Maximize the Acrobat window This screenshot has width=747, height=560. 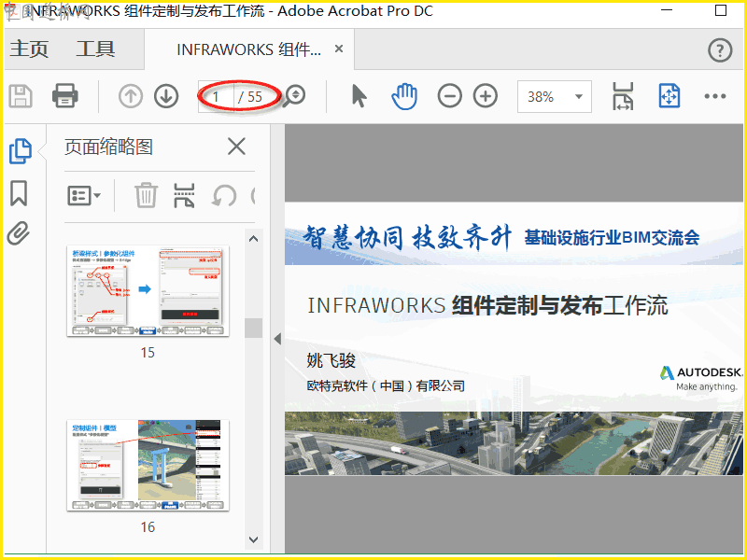pyautogui.click(x=721, y=10)
